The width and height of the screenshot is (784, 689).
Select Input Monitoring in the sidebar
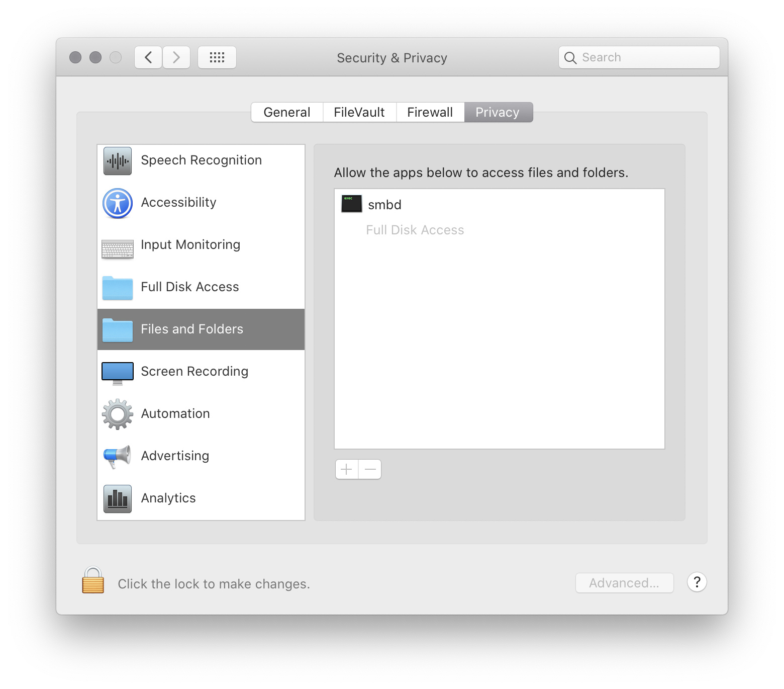201,245
